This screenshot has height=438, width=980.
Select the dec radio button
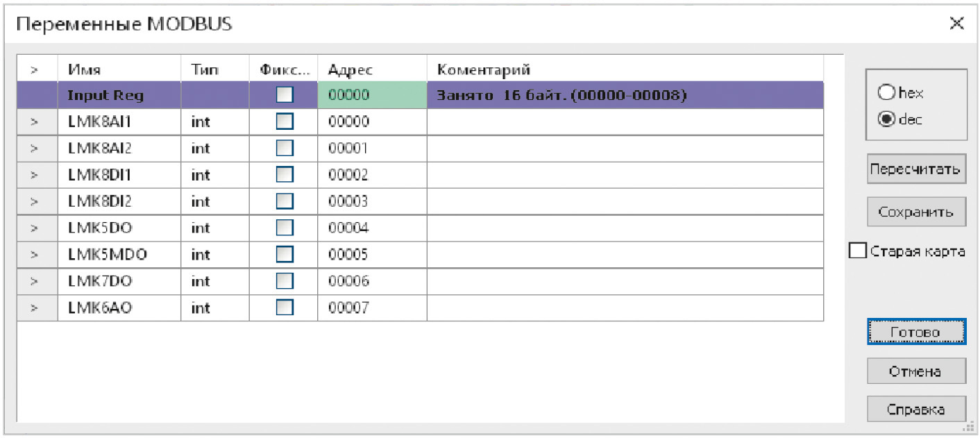pos(886,119)
